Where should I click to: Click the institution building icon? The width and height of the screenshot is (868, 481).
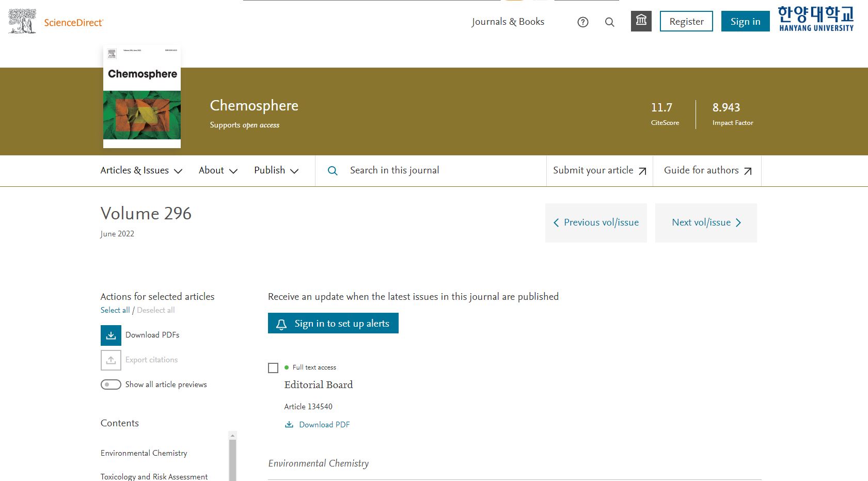(x=641, y=21)
